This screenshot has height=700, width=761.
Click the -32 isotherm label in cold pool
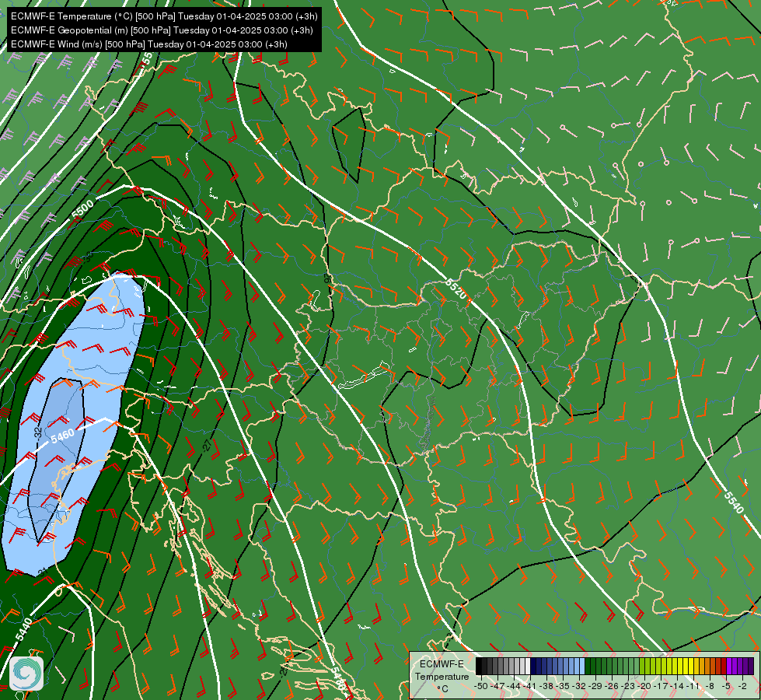38,432
